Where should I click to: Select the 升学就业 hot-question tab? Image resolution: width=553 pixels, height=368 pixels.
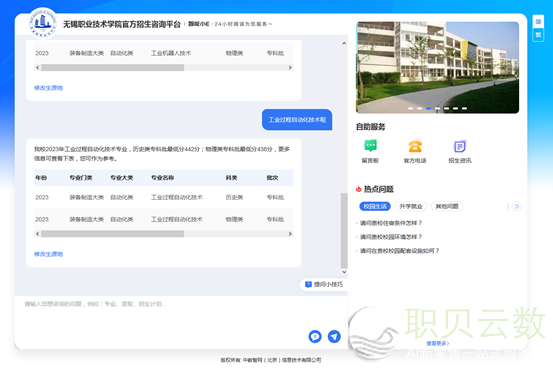pyautogui.click(x=411, y=206)
